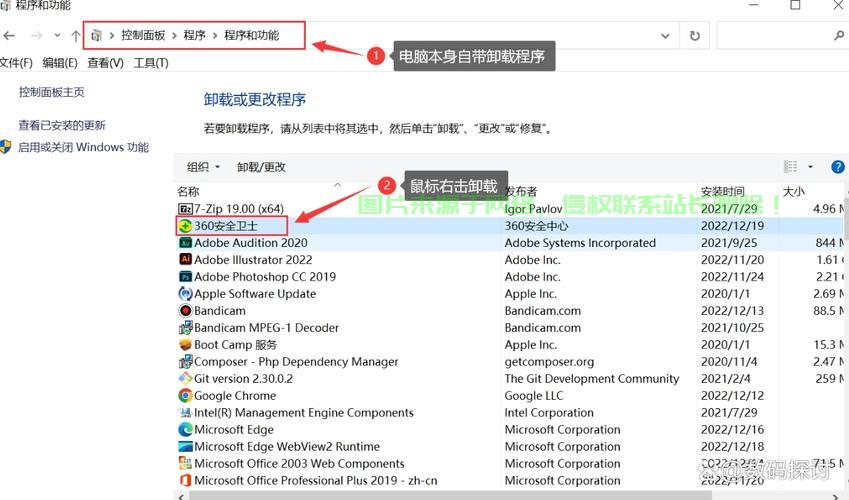Sort by the 安装时间 column header

pos(722,191)
